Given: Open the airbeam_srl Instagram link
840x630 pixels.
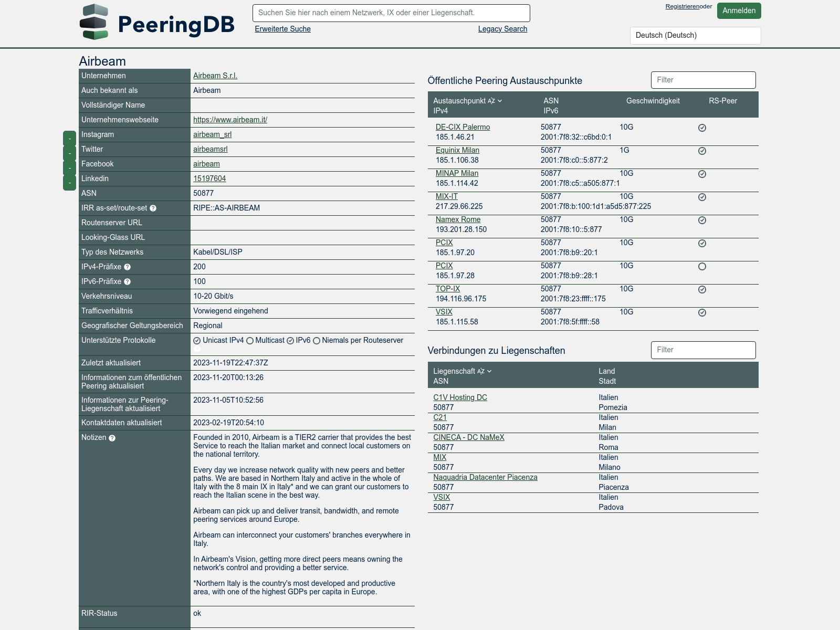Looking at the screenshot, I should (212, 134).
